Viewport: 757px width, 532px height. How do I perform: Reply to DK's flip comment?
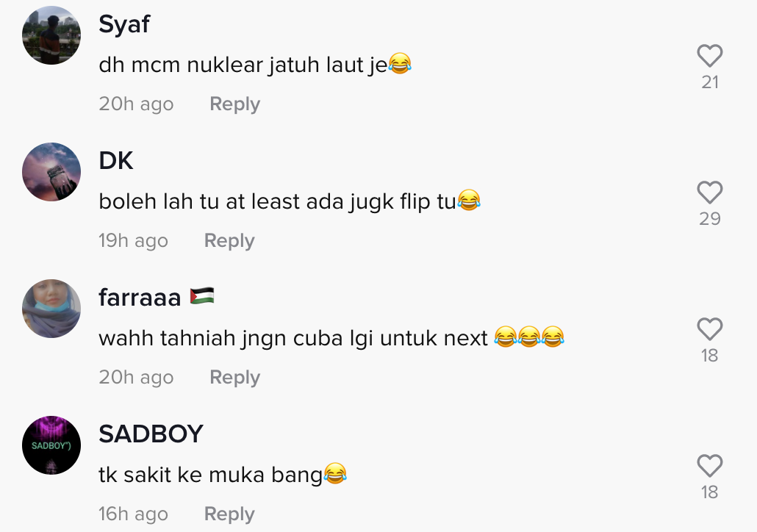(x=229, y=240)
